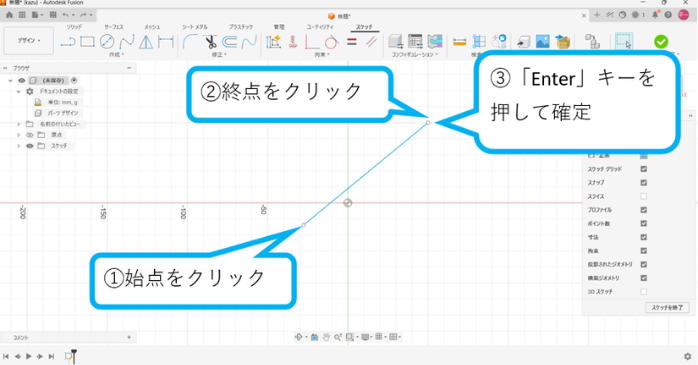This screenshot has width=698, height=365.
Task: Switch to the ユーティリティ tab
Action: tap(320, 27)
